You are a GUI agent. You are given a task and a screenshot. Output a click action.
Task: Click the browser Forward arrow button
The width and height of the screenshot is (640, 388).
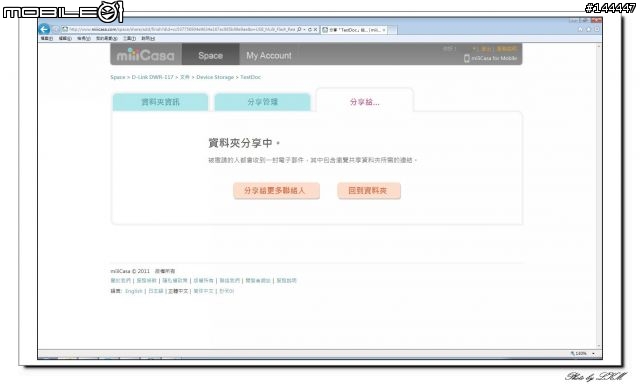pyautogui.click(x=56, y=29)
